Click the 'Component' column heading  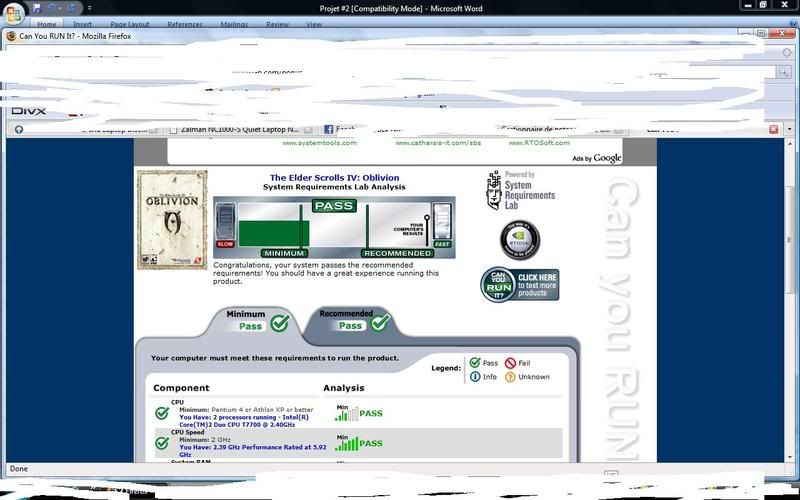181,388
